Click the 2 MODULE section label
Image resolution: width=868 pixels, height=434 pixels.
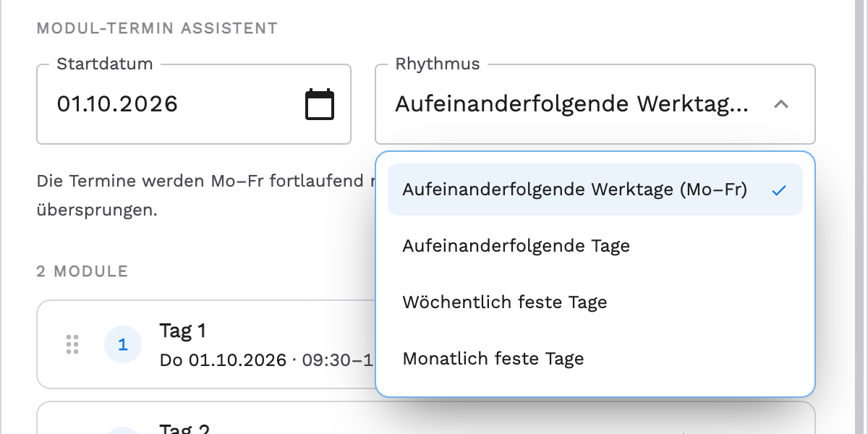[x=82, y=271]
